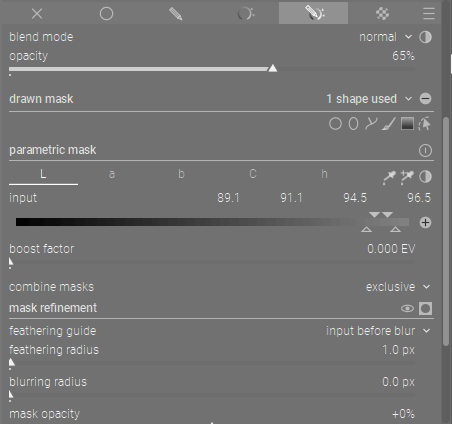Open the combine masks exclusive dropdown
This screenshot has height=424, width=452.
(398, 287)
